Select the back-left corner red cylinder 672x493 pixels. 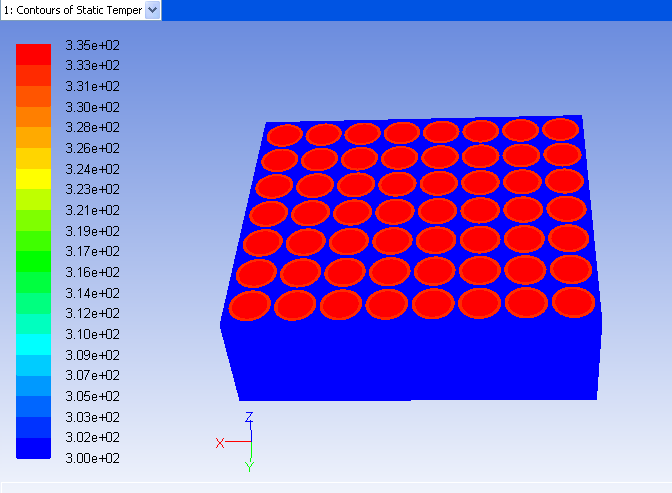285,136
